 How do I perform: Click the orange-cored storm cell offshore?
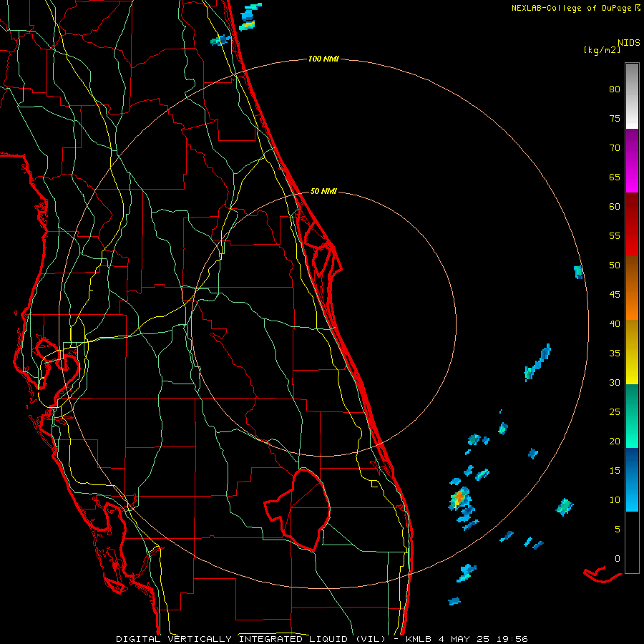459,498
